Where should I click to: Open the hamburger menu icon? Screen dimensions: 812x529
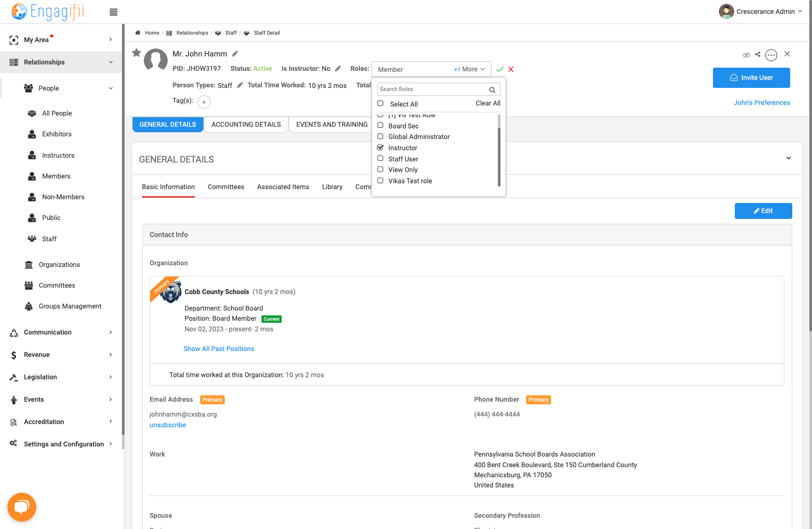pos(113,12)
